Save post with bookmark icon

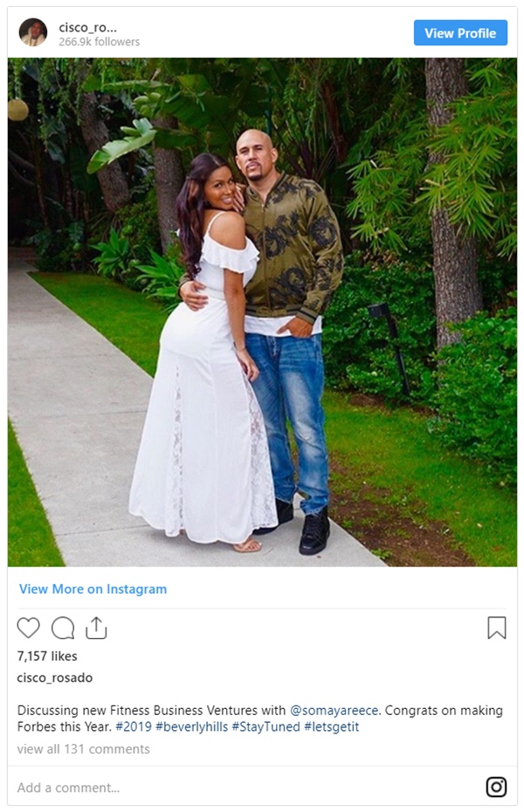point(497,628)
